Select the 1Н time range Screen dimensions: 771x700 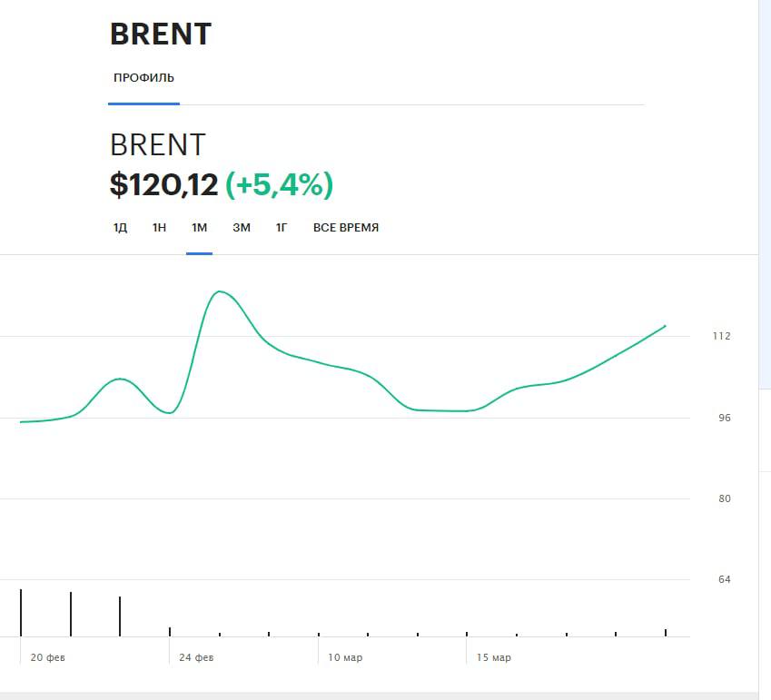pyautogui.click(x=159, y=228)
